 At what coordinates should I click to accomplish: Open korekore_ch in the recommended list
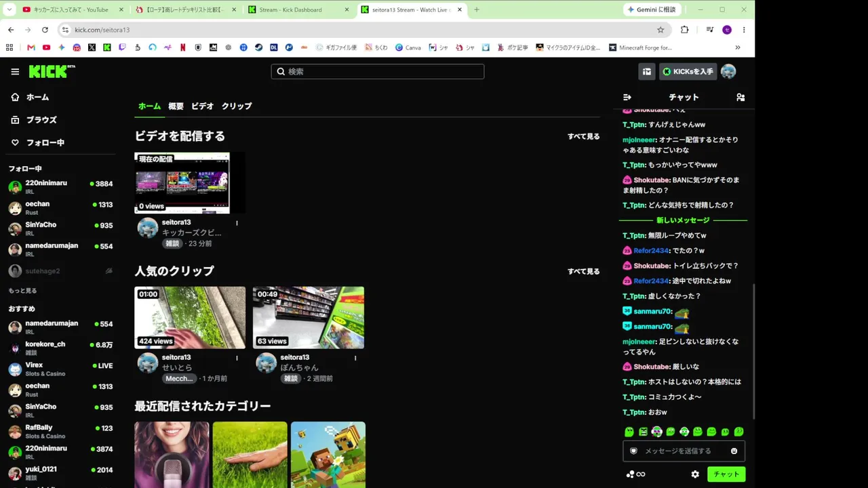(x=60, y=348)
